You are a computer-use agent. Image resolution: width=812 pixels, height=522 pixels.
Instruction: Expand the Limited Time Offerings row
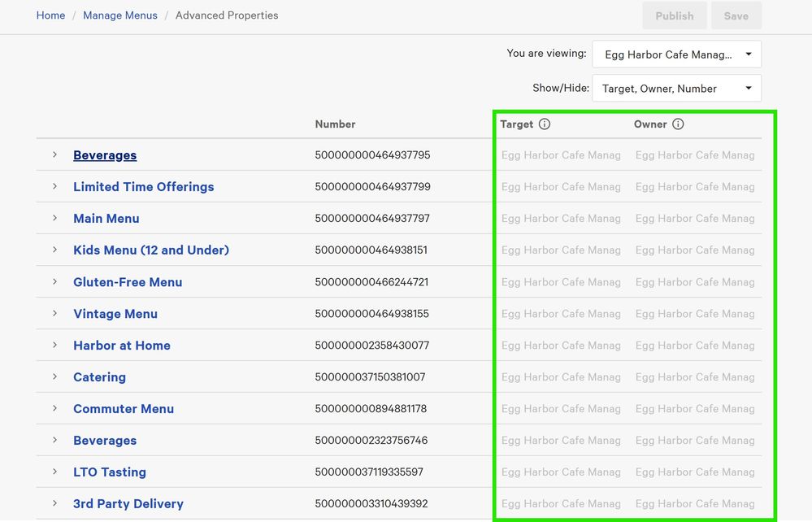tap(54, 186)
